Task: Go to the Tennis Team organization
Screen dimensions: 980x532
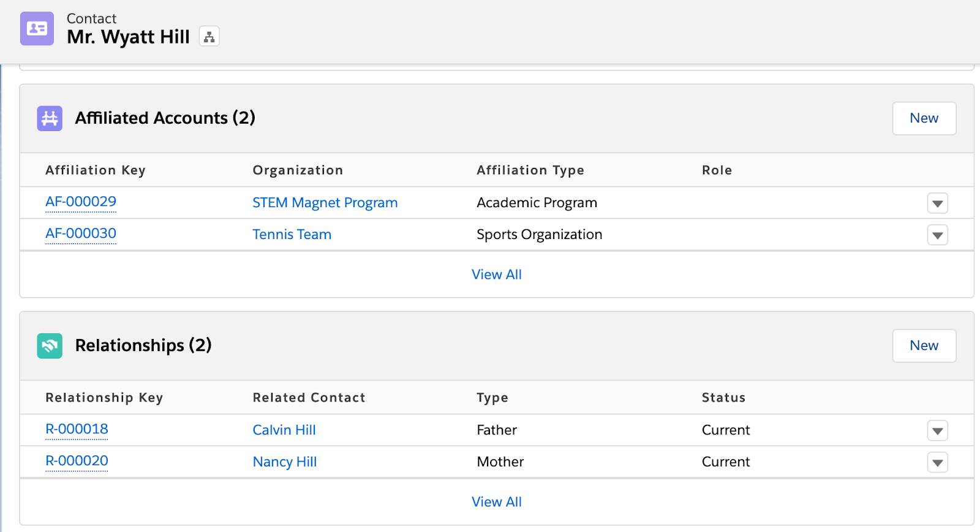Action: click(292, 235)
